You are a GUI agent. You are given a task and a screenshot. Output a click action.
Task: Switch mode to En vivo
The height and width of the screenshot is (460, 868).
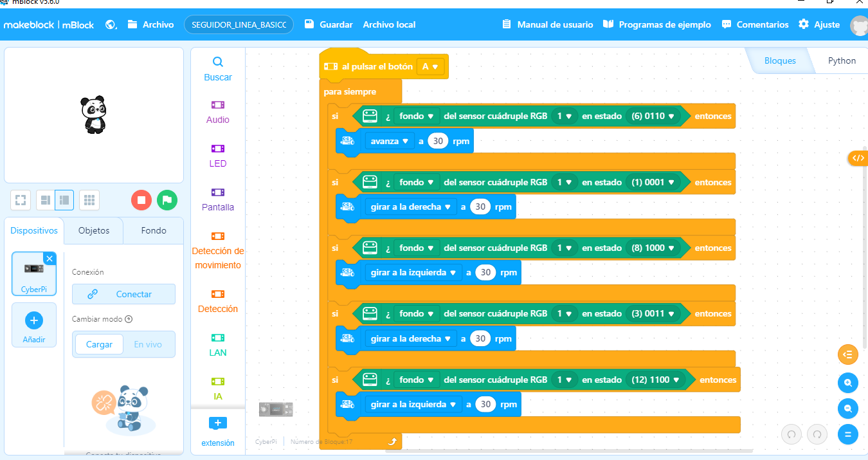pyautogui.click(x=148, y=344)
